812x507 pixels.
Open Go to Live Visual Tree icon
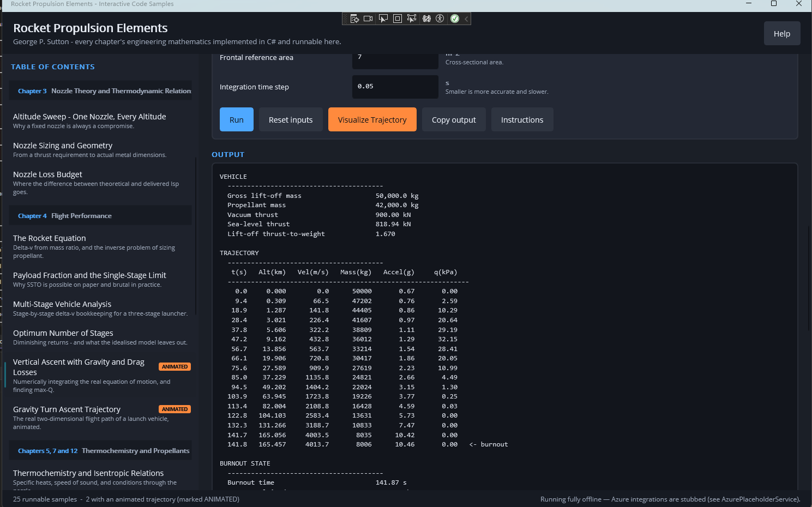(x=354, y=19)
